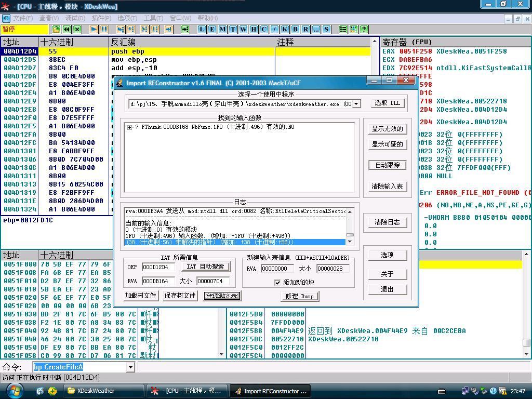Screen dimensions: 532x399
Task: Open Threads window with T button
Action: pyautogui.click(x=233, y=29)
